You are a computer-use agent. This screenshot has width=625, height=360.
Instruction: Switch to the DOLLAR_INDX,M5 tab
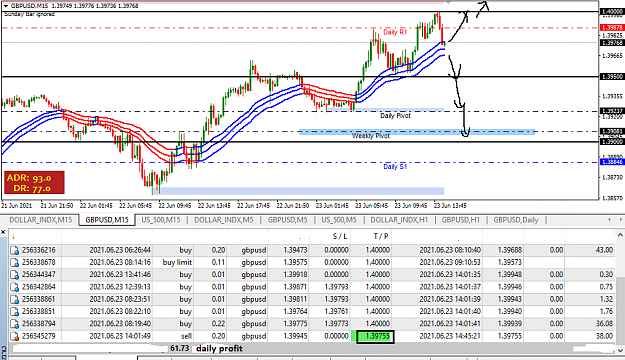pos(224,220)
